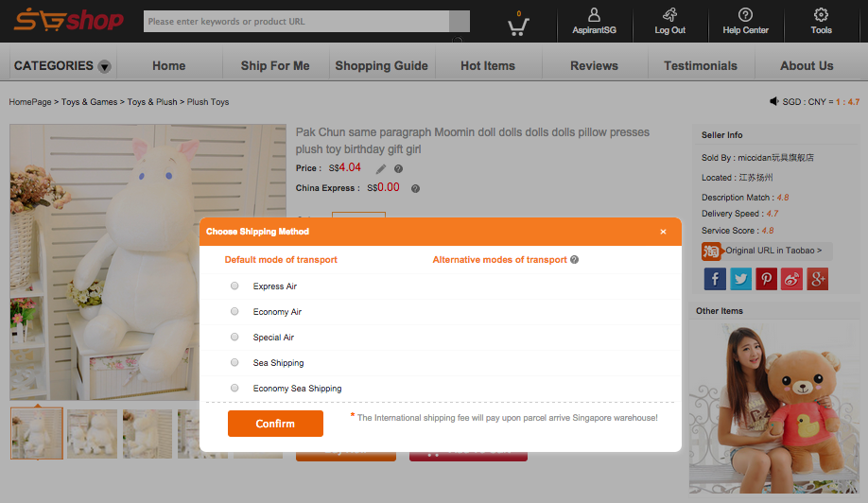Share the product on Pinterest
The image size is (868, 503).
pyautogui.click(x=766, y=279)
